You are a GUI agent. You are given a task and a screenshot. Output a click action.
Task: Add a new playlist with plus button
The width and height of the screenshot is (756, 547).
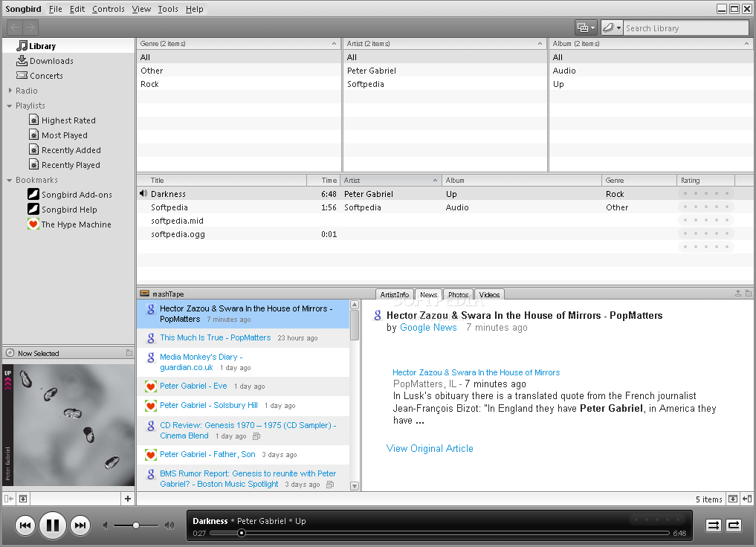(128, 499)
